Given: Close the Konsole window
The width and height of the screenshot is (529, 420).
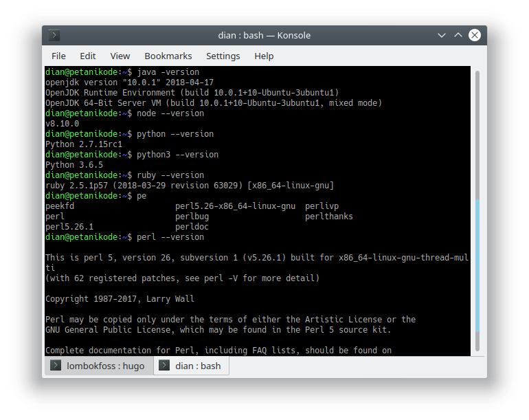Looking at the screenshot, I should coord(474,35).
